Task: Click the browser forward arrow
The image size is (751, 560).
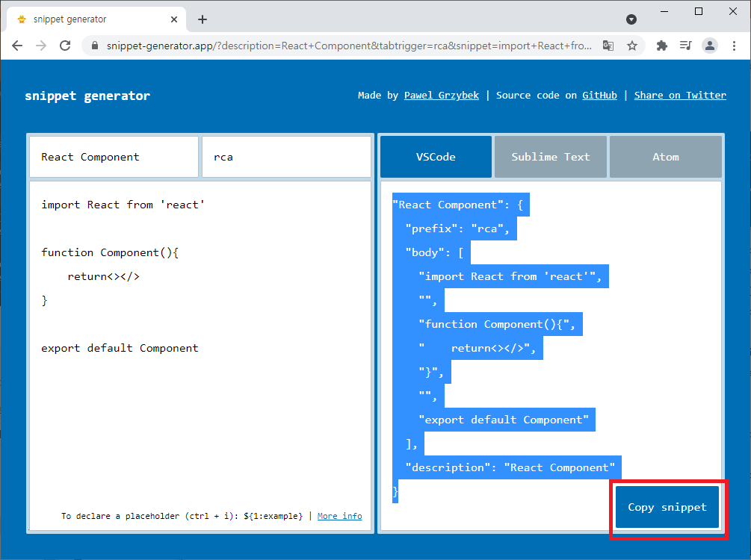Action: [41, 46]
